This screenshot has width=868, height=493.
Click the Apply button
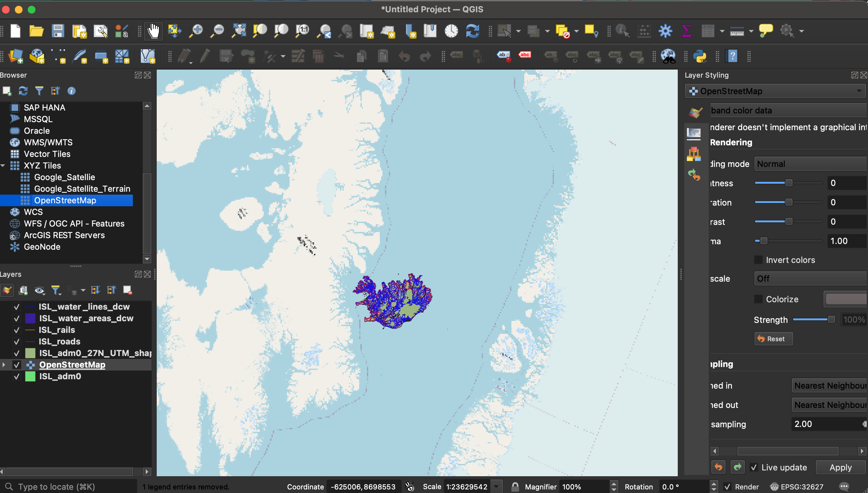point(841,468)
